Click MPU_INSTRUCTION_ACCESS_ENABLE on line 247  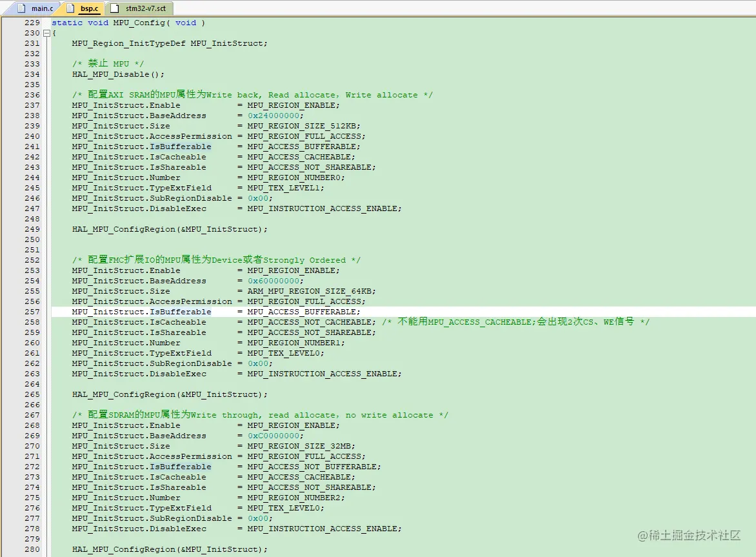[x=322, y=209]
